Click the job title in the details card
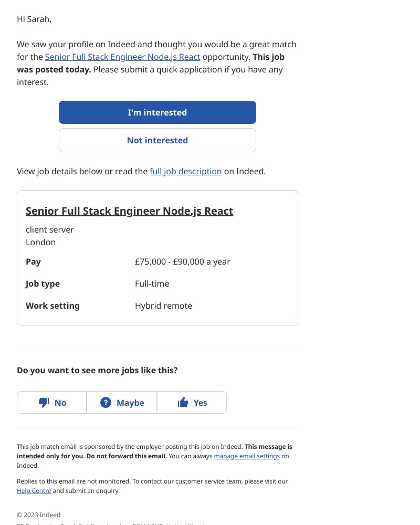 pos(129,211)
